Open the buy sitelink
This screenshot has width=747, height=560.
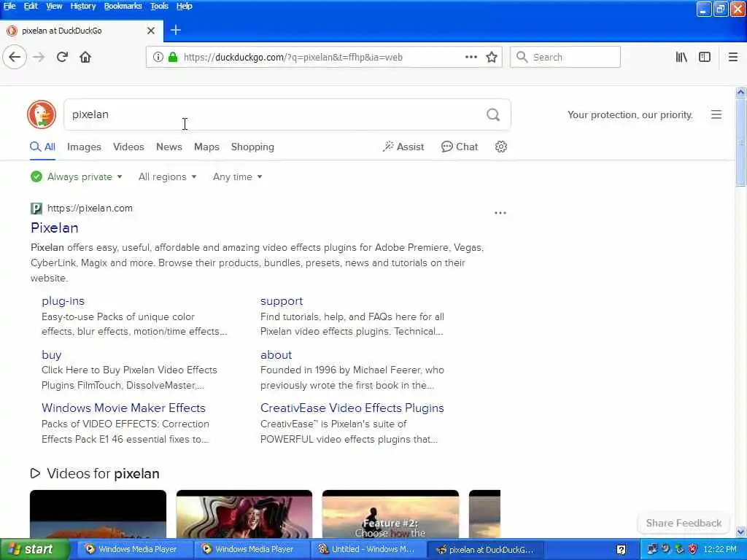point(52,355)
